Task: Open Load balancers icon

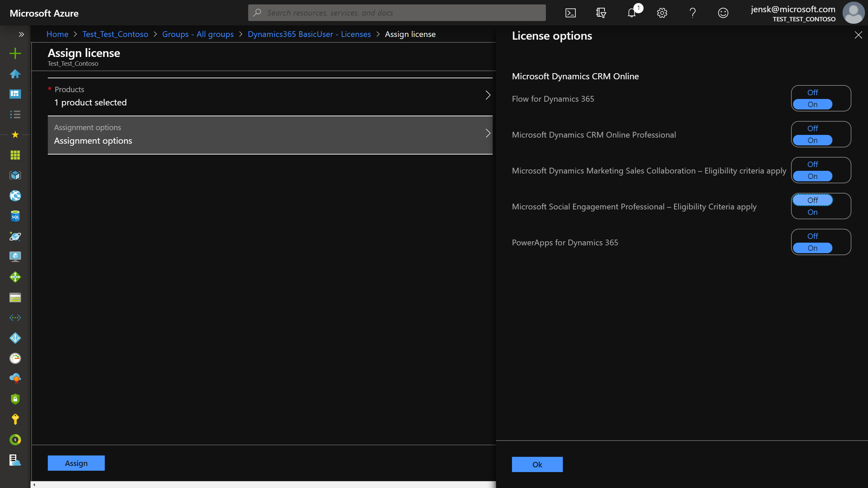Action: pyautogui.click(x=15, y=277)
